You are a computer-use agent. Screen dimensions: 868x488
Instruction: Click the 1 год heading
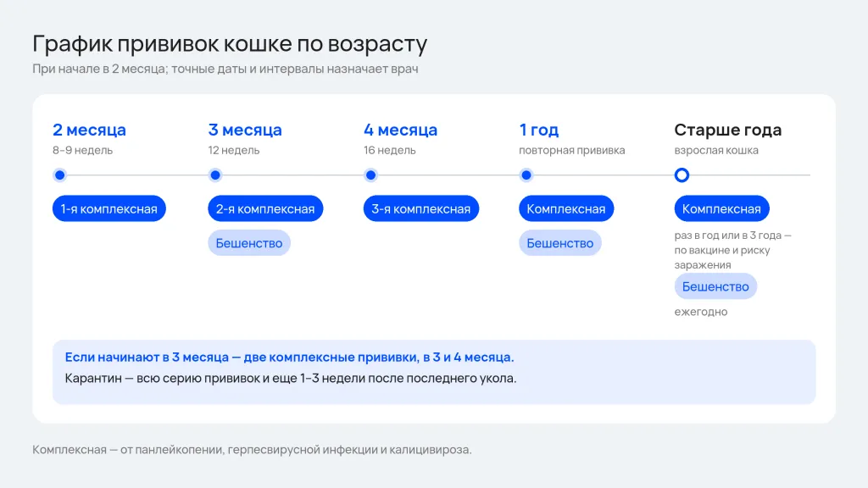point(538,130)
